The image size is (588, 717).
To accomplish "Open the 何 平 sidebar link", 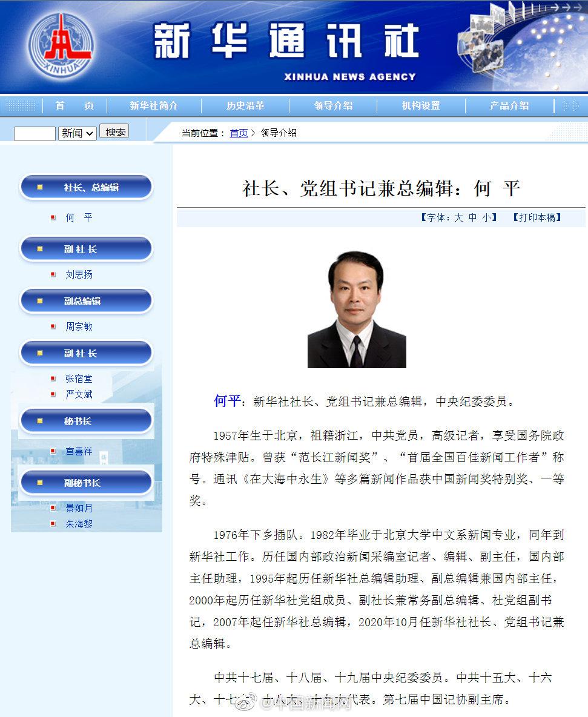I will pyautogui.click(x=79, y=217).
